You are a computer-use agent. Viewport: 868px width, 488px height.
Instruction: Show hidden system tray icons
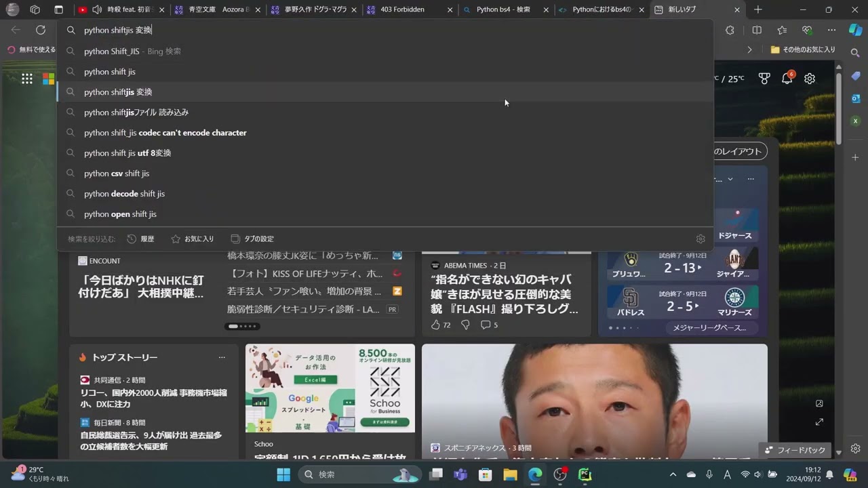tap(673, 474)
